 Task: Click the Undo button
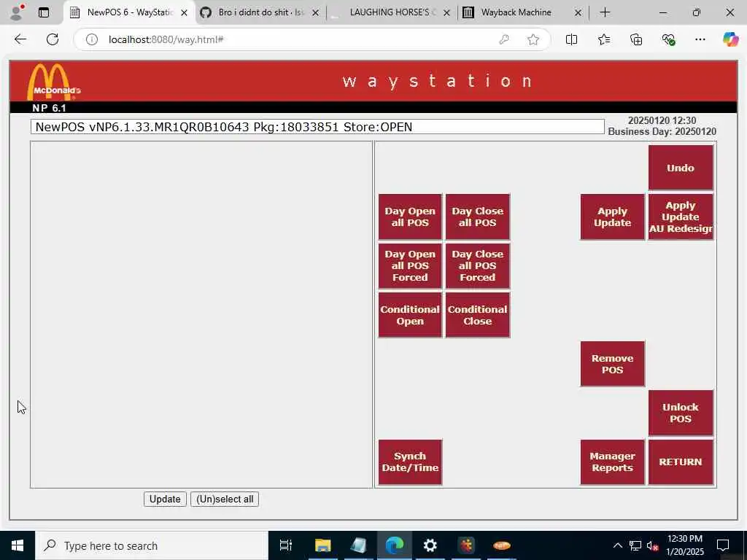coord(681,168)
